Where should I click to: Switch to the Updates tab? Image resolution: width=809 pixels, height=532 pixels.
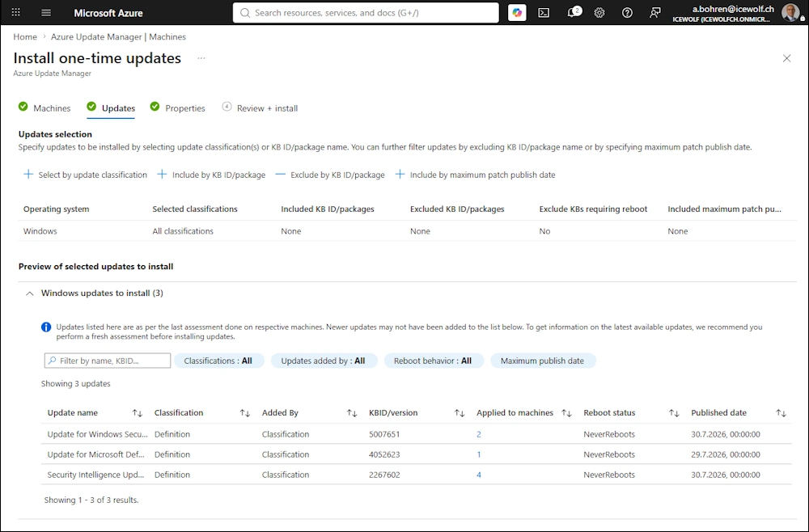[111, 108]
